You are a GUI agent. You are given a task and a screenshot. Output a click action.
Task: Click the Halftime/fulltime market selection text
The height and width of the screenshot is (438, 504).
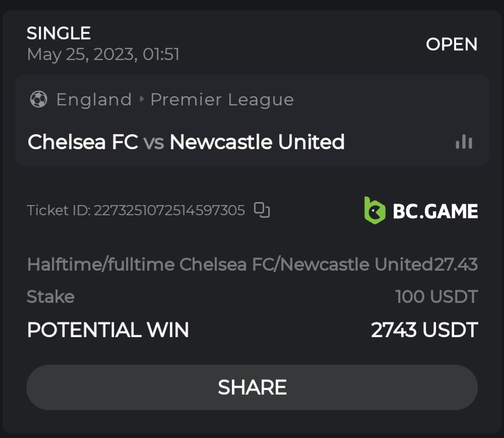click(230, 264)
